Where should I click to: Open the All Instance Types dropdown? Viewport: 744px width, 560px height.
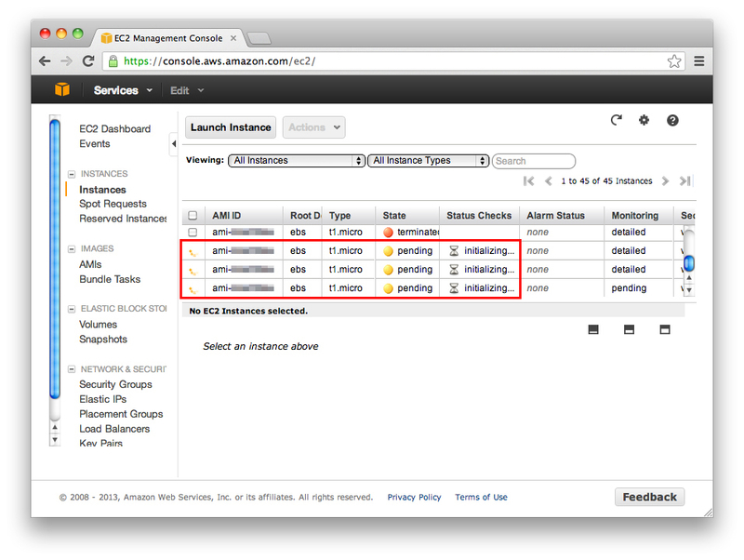[429, 160]
